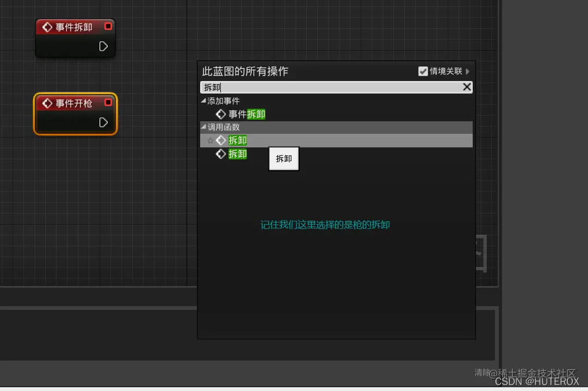Click the 调用函数 category label
Screen dimensions: 588x391
point(224,127)
